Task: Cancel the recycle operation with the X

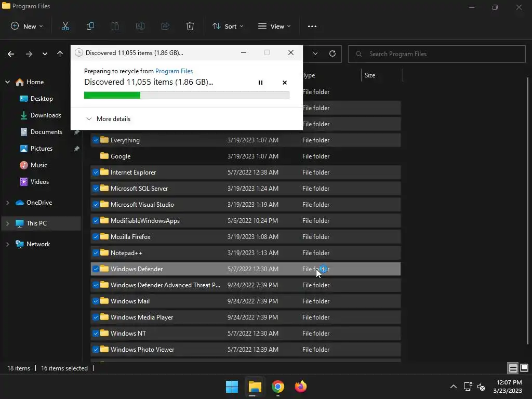Action: point(285,83)
